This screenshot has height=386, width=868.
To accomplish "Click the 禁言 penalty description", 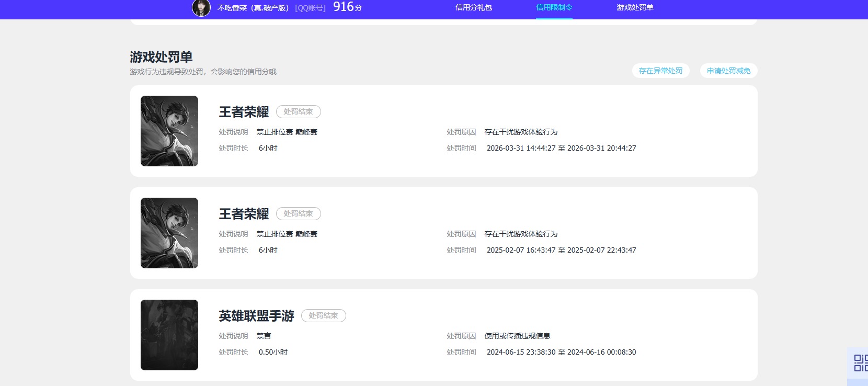I will click(x=264, y=336).
